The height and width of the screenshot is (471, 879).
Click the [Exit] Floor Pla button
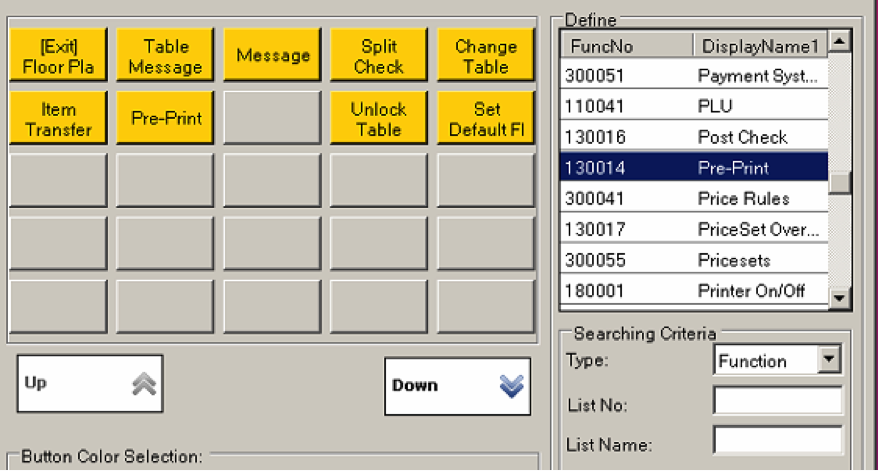tap(58, 55)
